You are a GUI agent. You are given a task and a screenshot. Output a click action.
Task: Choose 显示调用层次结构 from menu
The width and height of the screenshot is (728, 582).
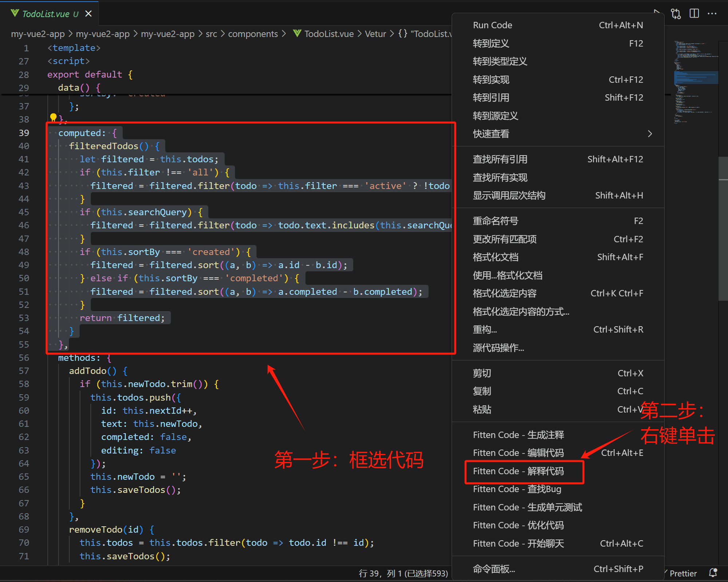(558, 195)
